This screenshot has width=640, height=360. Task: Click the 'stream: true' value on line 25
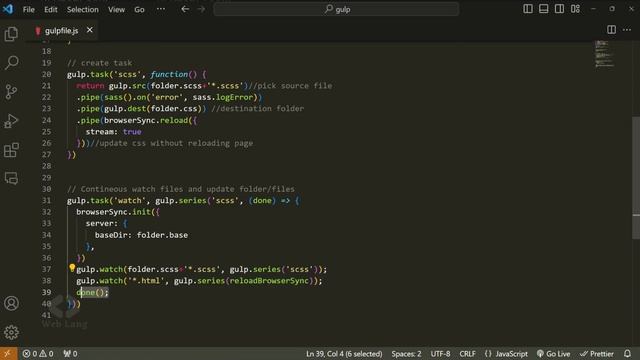pos(113,132)
